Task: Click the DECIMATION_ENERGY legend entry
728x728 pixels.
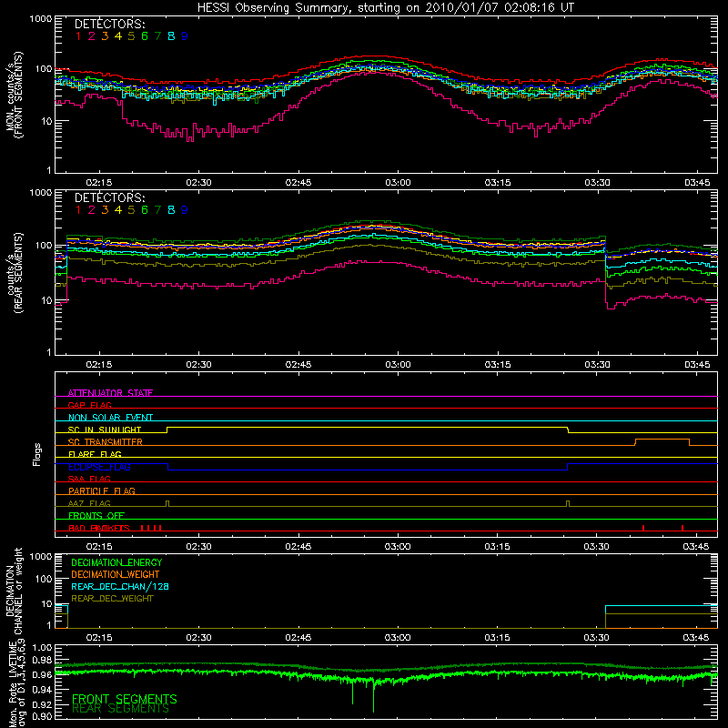Action: pyautogui.click(x=116, y=562)
